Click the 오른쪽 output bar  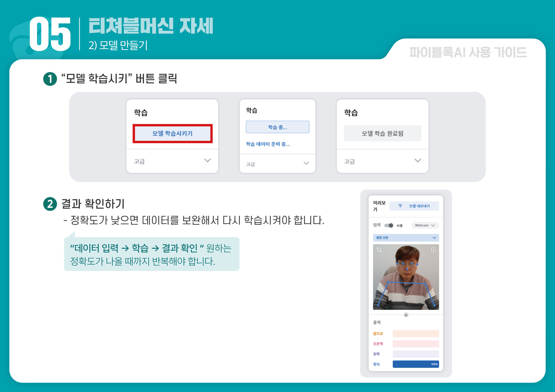click(416, 344)
